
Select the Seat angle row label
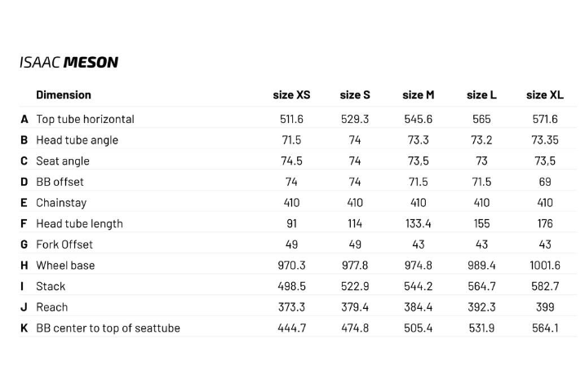coord(63,161)
